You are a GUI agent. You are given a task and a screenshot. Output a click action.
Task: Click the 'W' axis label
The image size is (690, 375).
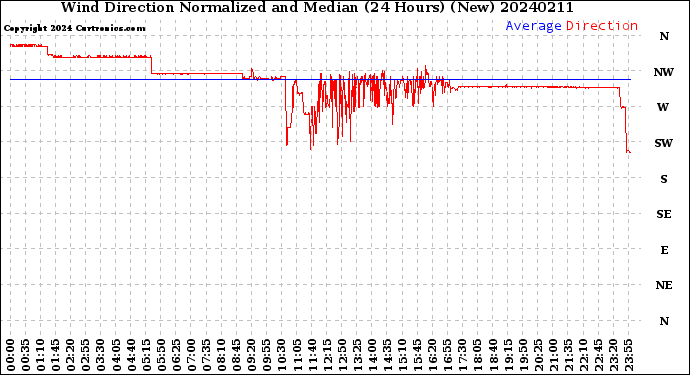[663, 107]
